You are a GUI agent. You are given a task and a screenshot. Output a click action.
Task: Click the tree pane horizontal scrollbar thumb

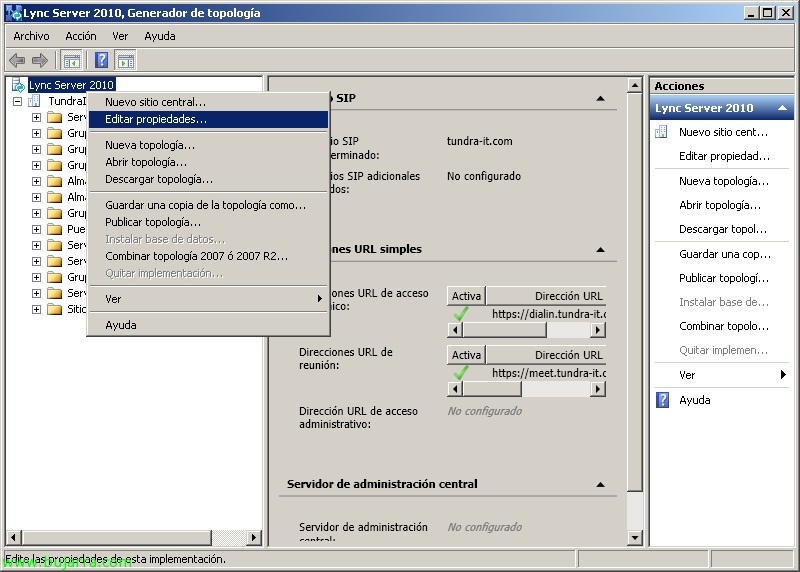117,537
